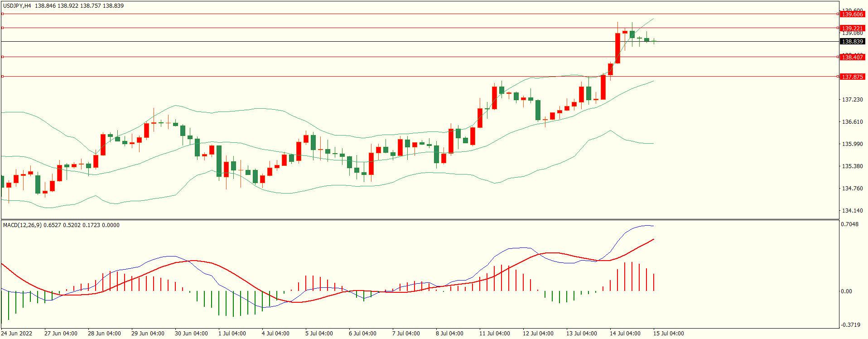Select the 14 Jul 04:00 date label
Screen dimensions: 868x339
click(x=625, y=334)
